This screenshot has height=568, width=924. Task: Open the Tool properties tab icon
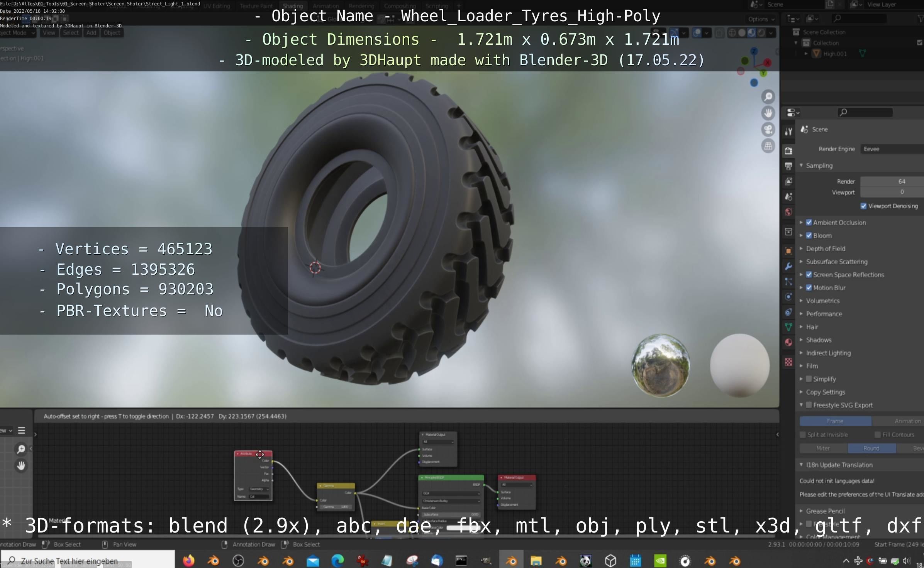tap(788, 132)
